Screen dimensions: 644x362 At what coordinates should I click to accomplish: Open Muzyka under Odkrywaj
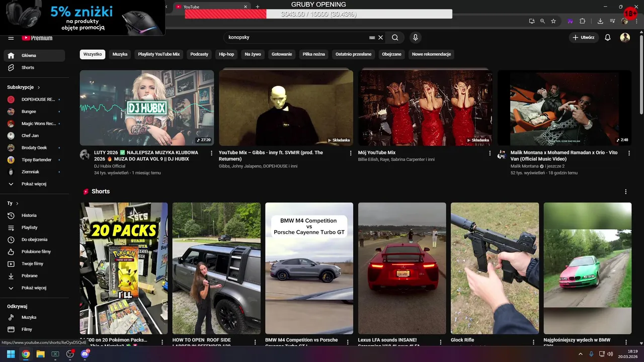click(x=34, y=317)
